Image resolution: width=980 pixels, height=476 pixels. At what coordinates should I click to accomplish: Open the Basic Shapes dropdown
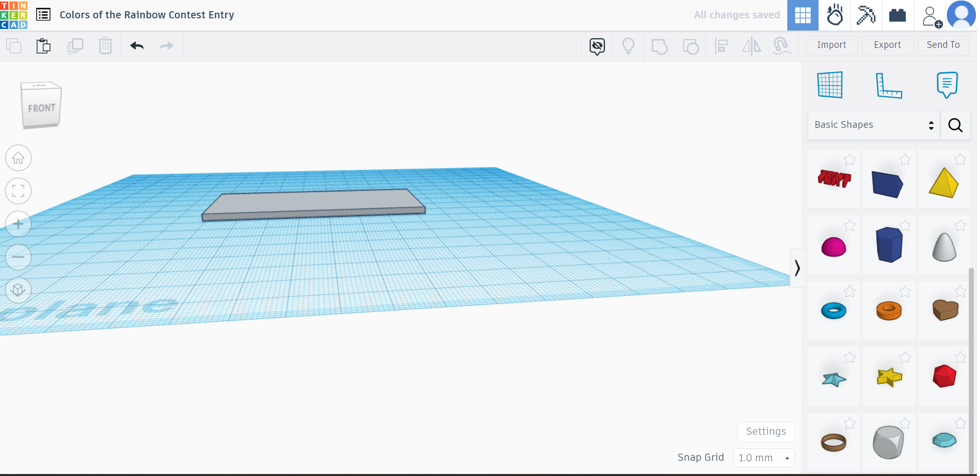[873, 125]
